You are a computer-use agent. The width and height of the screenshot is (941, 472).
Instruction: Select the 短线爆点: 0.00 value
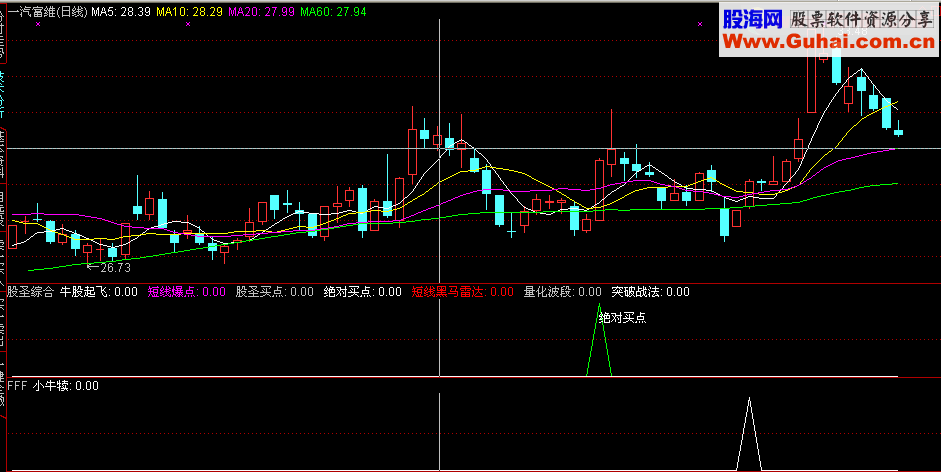(x=187, y=292)
